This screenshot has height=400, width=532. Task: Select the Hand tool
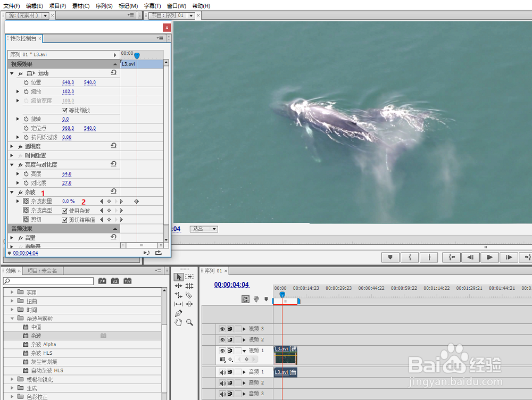click(x=178, y=322)
